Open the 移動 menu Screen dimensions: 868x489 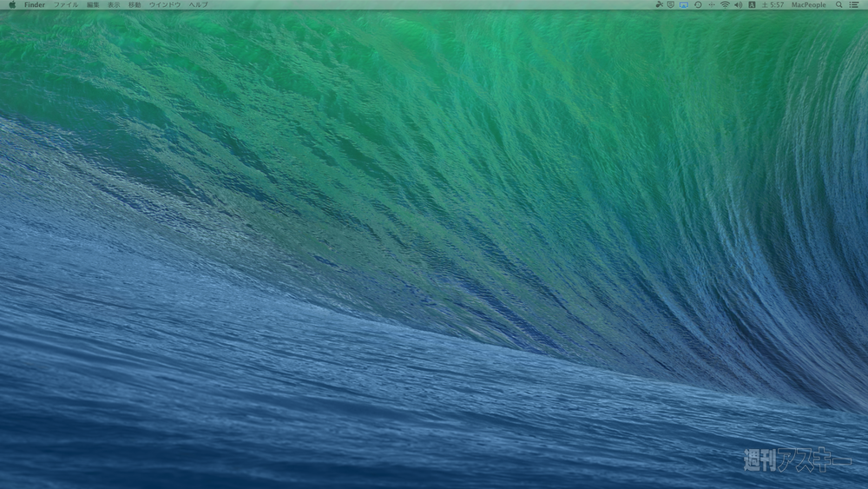[135, 4]
